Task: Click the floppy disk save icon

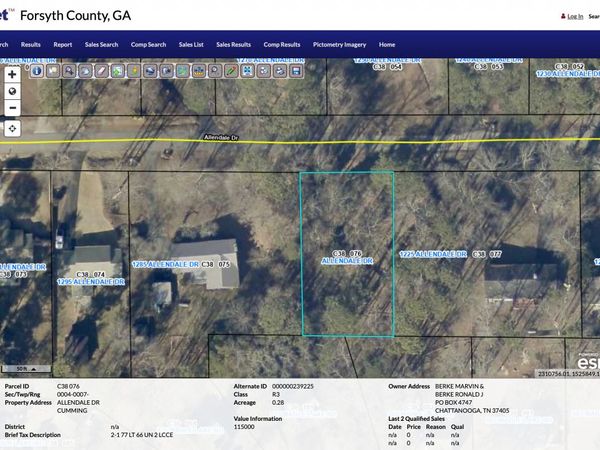Action: click(296, 71)
